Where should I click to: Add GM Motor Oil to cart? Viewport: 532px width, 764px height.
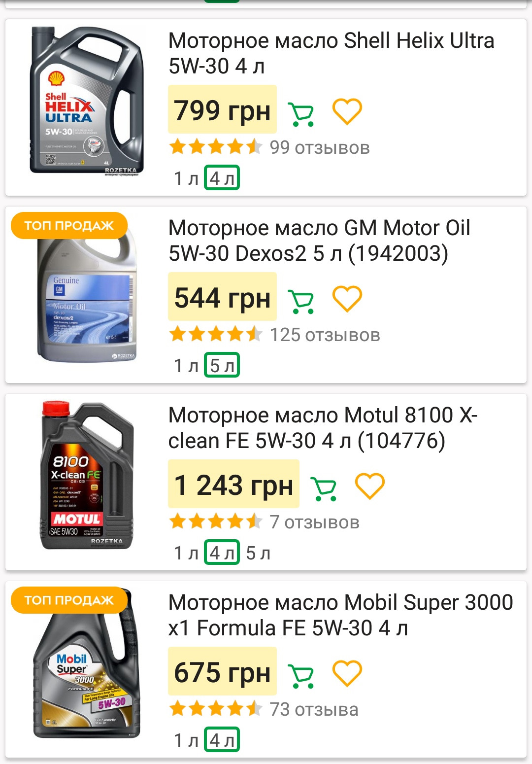pos(300,301)
